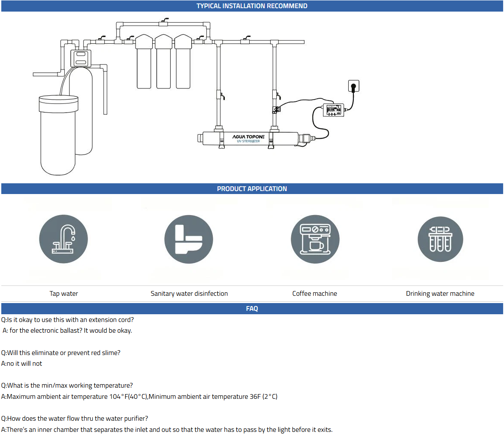Click the Sanitary water disinfection label
The height and width of the screenshot is (434, 504).
[189, 294]
